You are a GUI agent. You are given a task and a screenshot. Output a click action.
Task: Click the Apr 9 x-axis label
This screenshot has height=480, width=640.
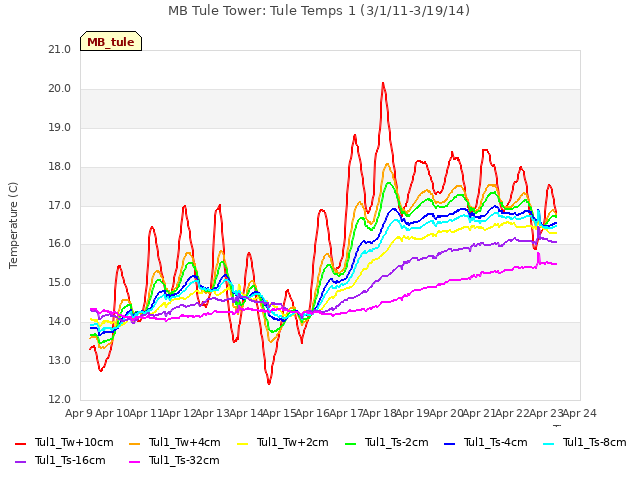coord(79,413)
